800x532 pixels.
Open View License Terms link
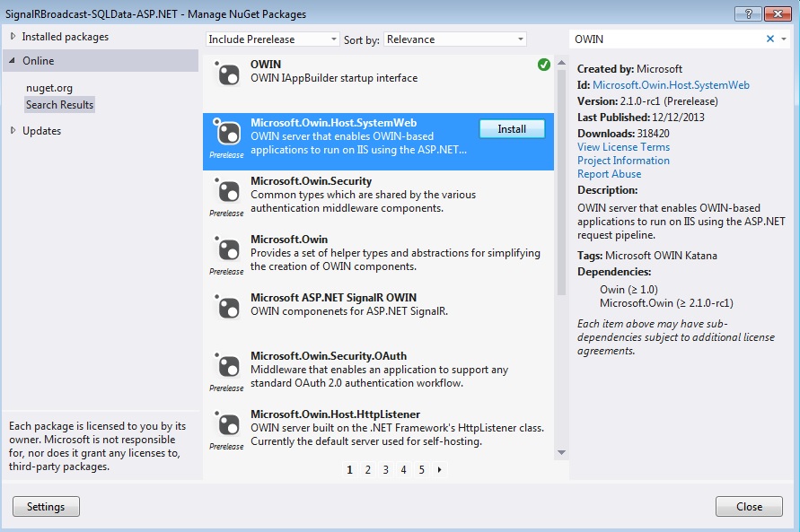(x=623, y=147)
